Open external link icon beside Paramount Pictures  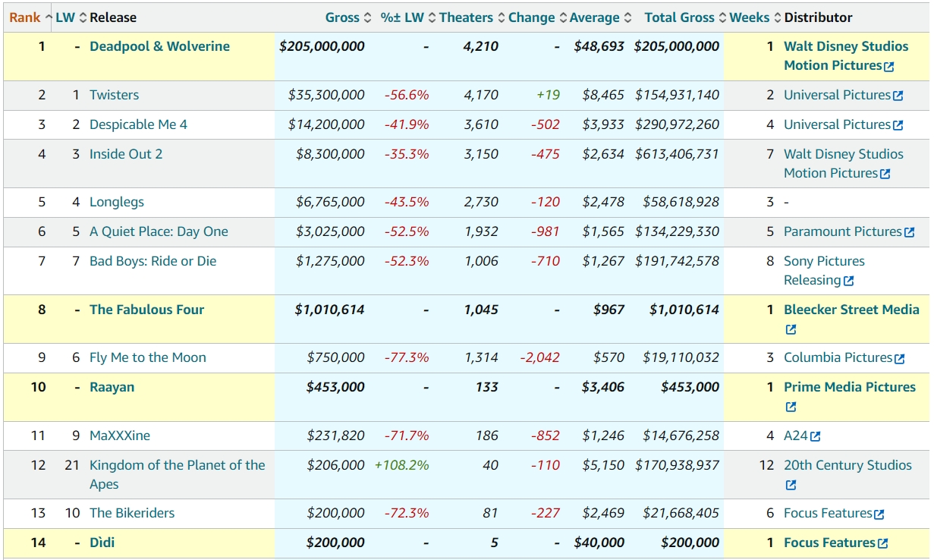[910, 232]
